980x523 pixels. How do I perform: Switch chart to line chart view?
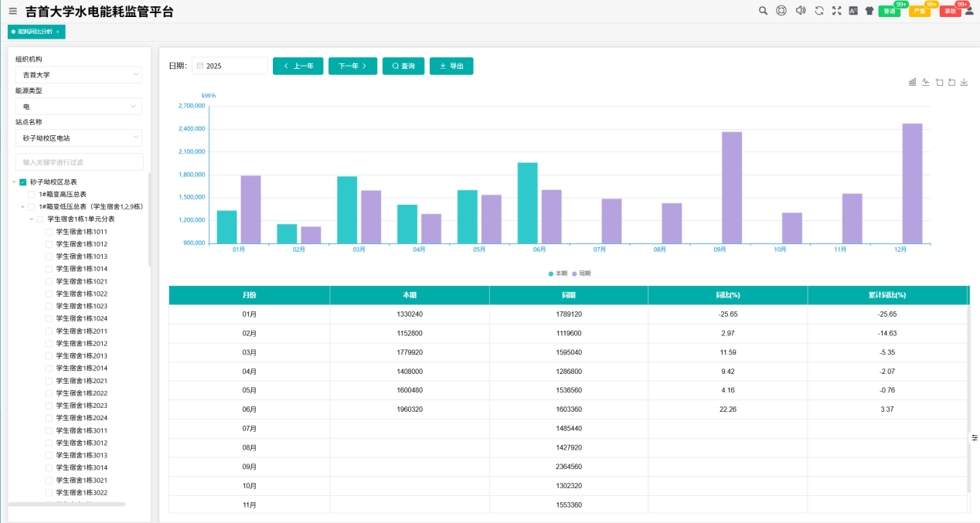[x=925, y=82]
